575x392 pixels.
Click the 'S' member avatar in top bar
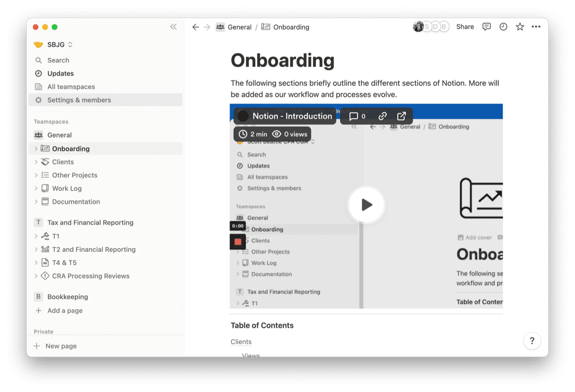(x=427, y=27)
